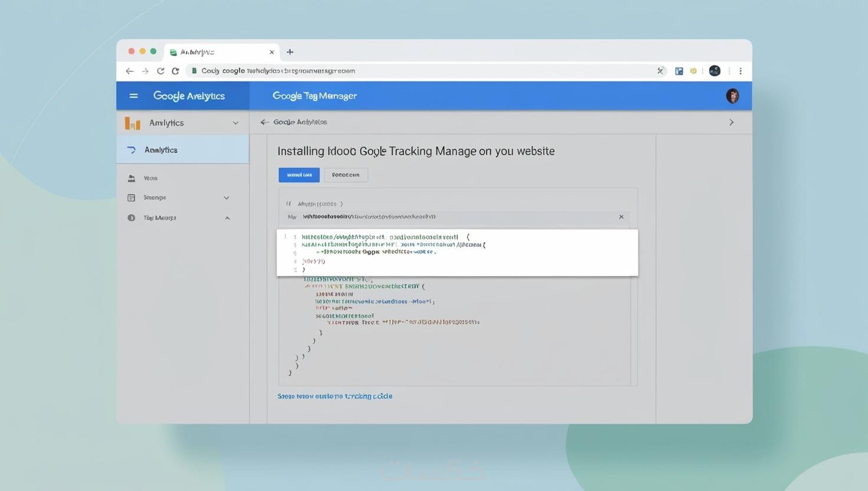868x491 pixels.
Task: Click the thin reload icon beside the forward arrow
Action: click(x=160, y=71)
